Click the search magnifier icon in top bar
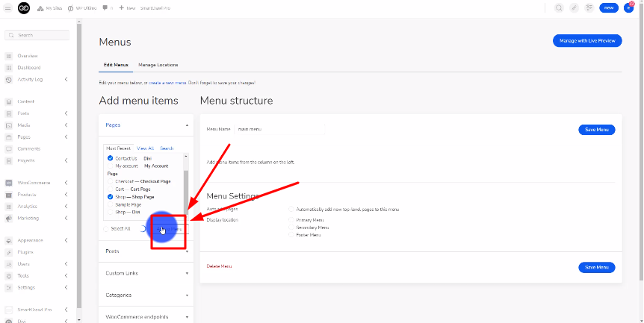644x323 pixels. tap(559, 8)
